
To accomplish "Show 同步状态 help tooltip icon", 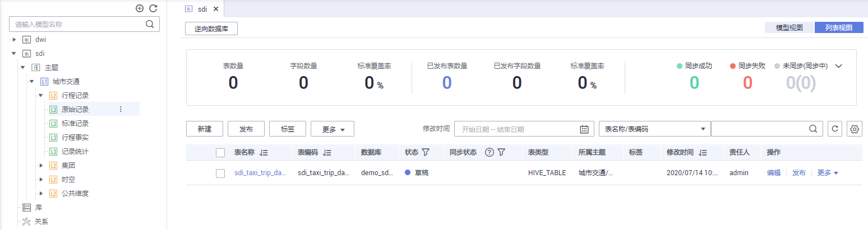I will click(489, 152).
